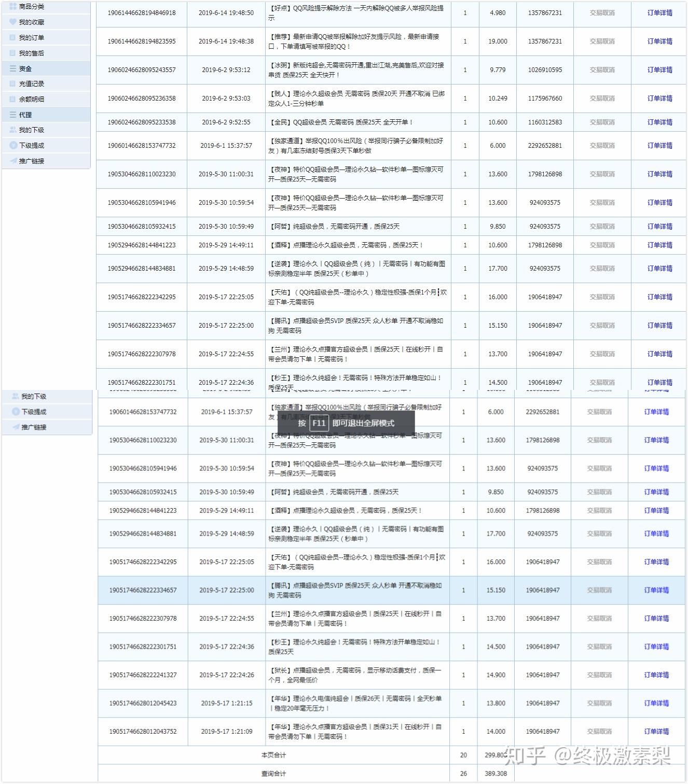688x784 pixels.
Task: Select order number 19060246628095243557
Action: [142, 70]
